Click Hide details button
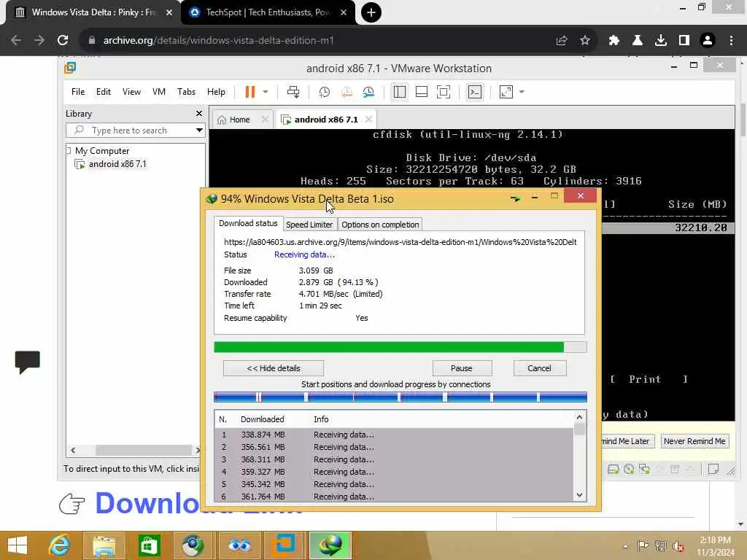Viewport: 747px width, 560px height. 274,368
